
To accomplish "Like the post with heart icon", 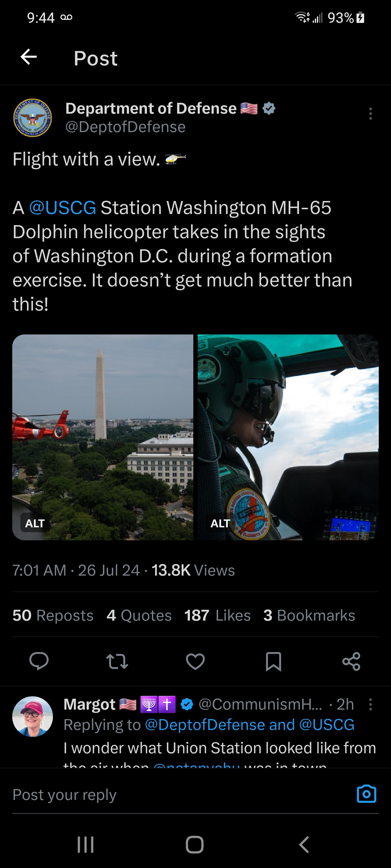I will pyautogui.click(x=195, y=661).
